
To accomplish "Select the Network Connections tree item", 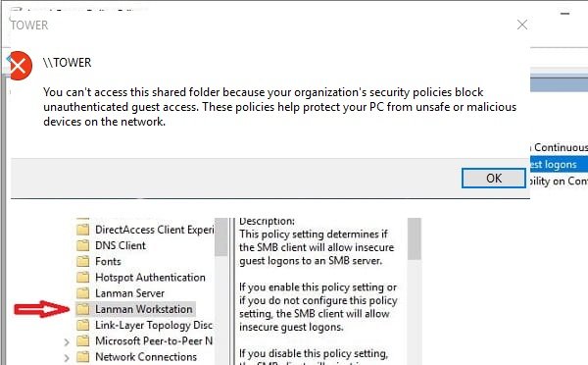I will click(146, 357).
